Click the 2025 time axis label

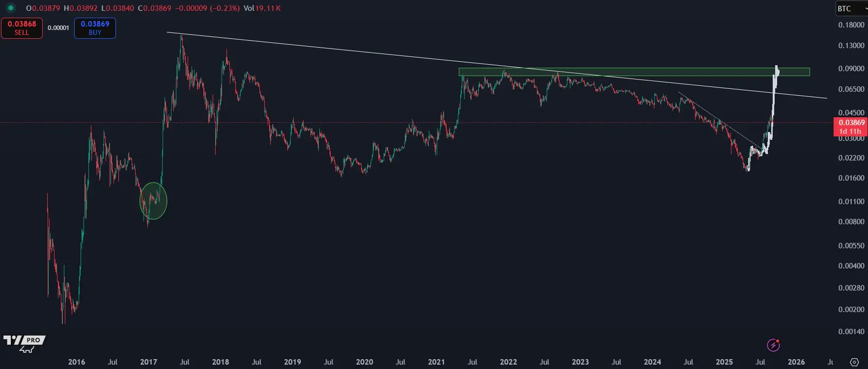point(724,362)
